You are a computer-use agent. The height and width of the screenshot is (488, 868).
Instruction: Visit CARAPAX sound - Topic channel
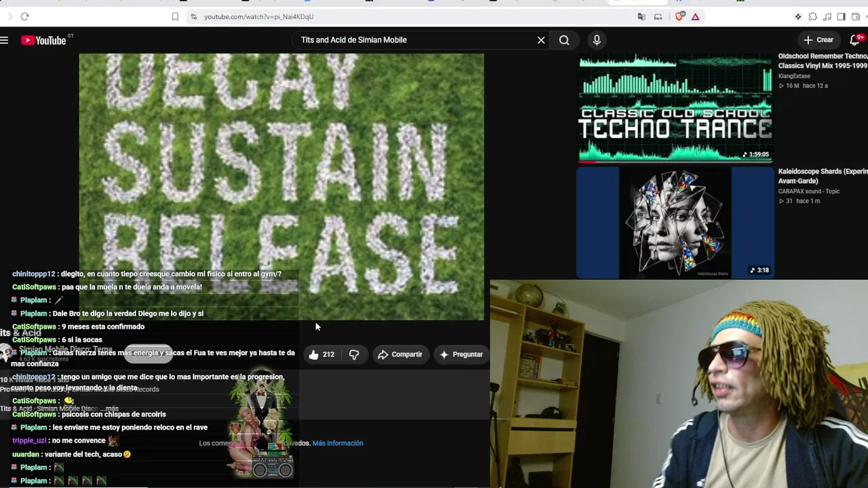point(809,191)
